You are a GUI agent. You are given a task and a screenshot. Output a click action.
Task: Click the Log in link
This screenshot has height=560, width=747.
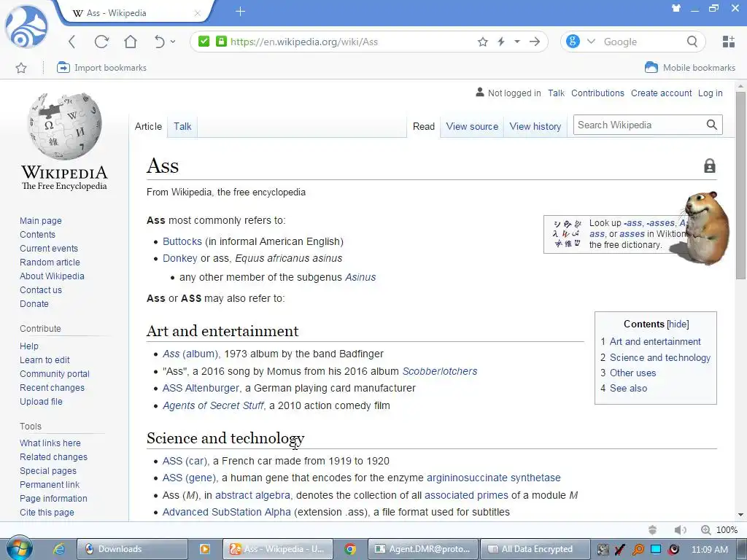[711, 93]
